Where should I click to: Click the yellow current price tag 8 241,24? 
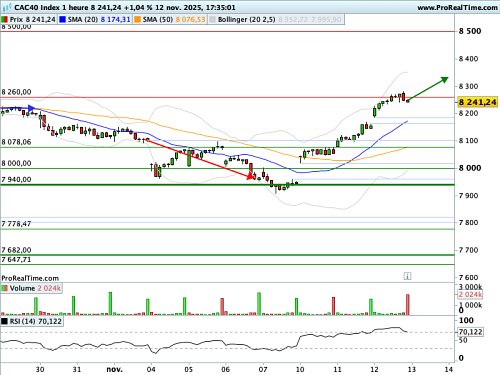point(478,102)
